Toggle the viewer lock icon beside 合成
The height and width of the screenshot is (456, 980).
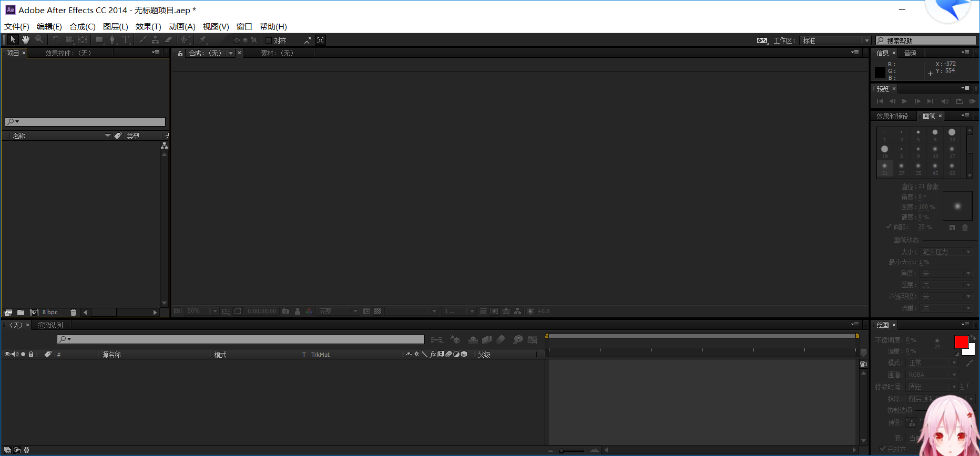[x=180, y=53]
